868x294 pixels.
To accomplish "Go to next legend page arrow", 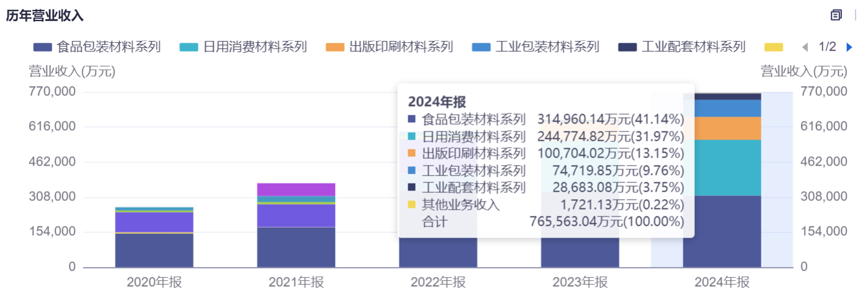I will click(849, 47).
